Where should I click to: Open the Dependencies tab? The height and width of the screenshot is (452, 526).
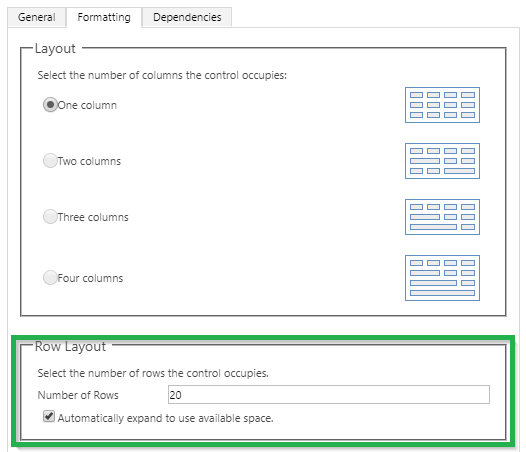187,17
